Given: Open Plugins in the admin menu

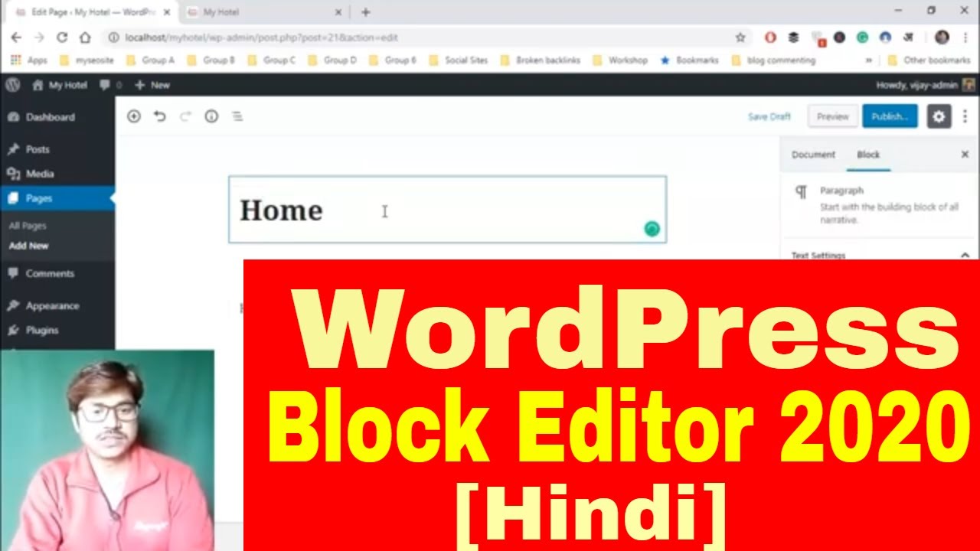Looking at the screenshot, I should pyautogui.click(x=42, y=330).
